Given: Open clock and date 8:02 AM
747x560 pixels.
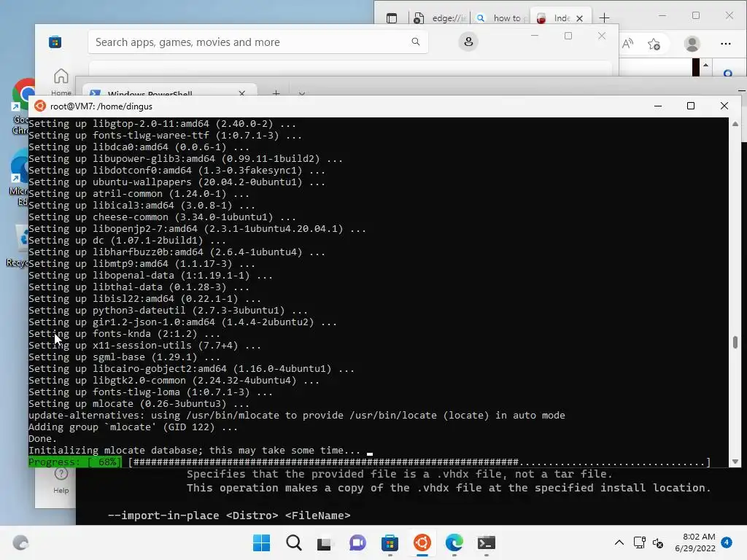Looking at the screenshot, I should click(695, 542).
